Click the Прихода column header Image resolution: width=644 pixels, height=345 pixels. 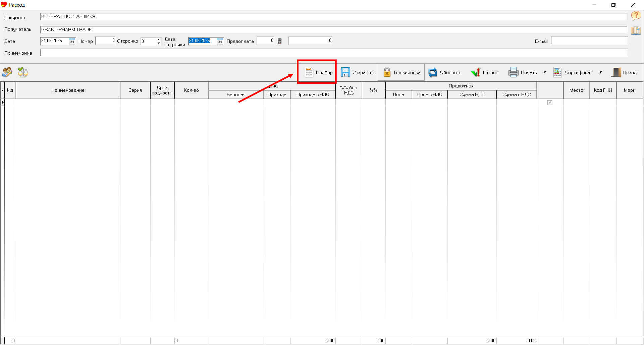pos(277,95)
